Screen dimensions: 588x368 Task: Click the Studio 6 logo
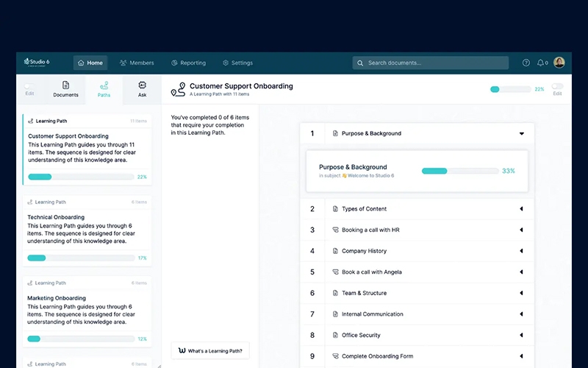[37, 63]
